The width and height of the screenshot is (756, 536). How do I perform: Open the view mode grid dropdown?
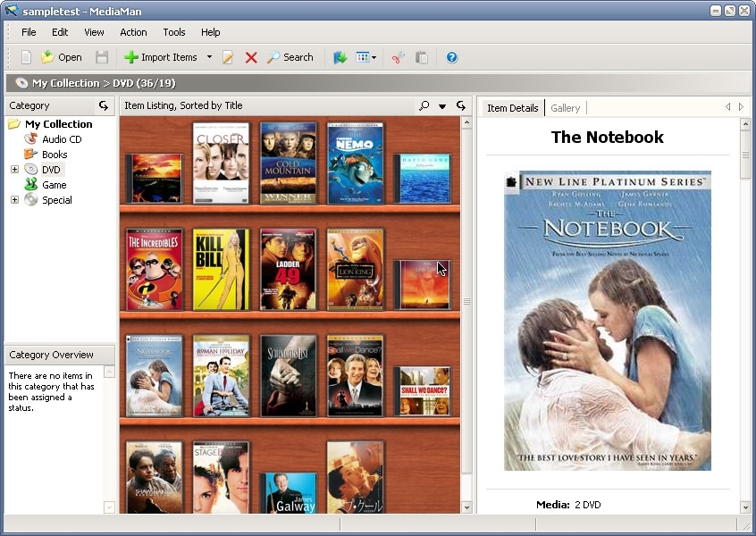pyautogui.click(x=366, y=57)
